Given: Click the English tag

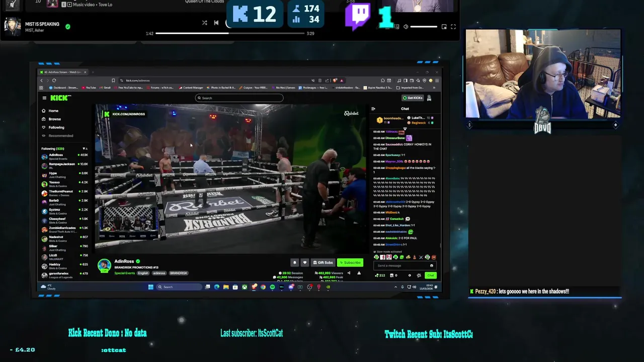Looking at the screenshot, I should point(143,273).
